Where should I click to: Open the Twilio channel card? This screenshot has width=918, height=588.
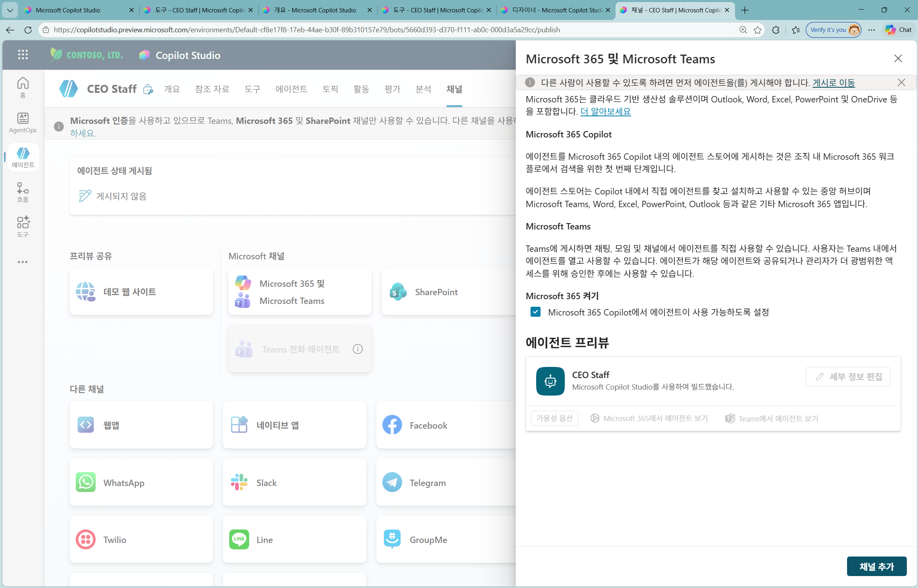pyautogui.click(x=141, y=539)
